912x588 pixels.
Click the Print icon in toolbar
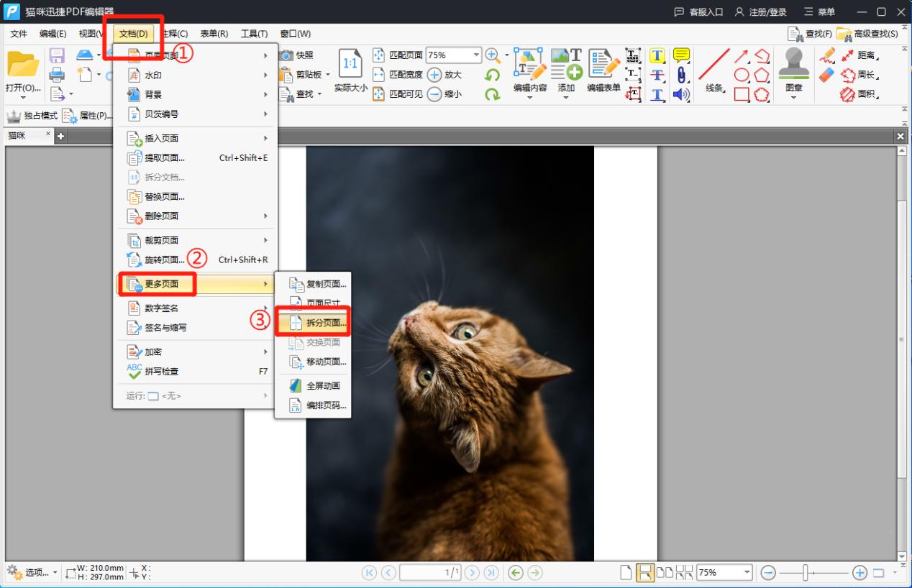(x=57, y=75)
